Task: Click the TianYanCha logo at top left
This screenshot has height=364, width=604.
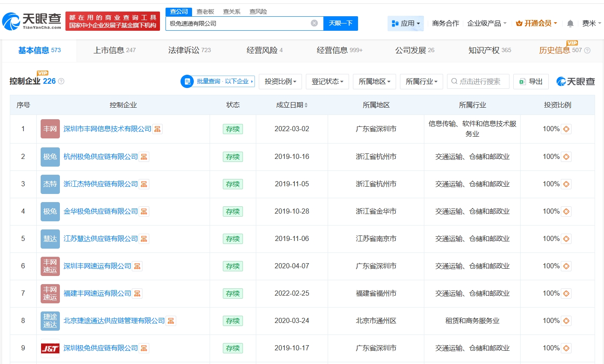Action: tap(32, 21)
